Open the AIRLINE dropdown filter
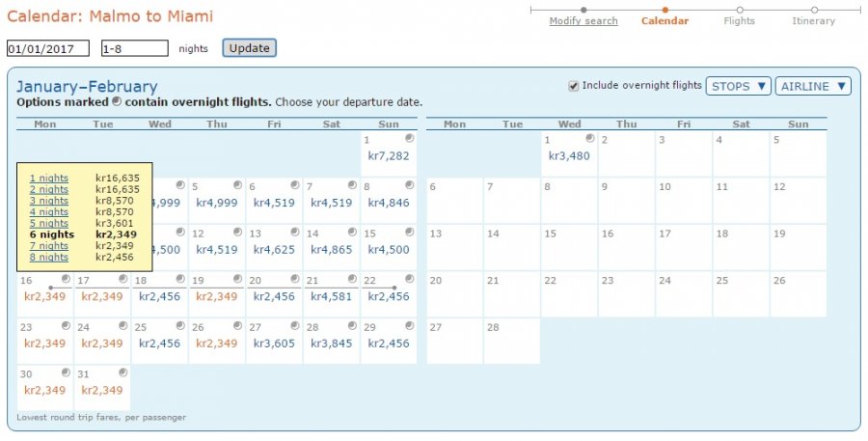This screenshot has height=441, width=868. click(x=813, y=86)
